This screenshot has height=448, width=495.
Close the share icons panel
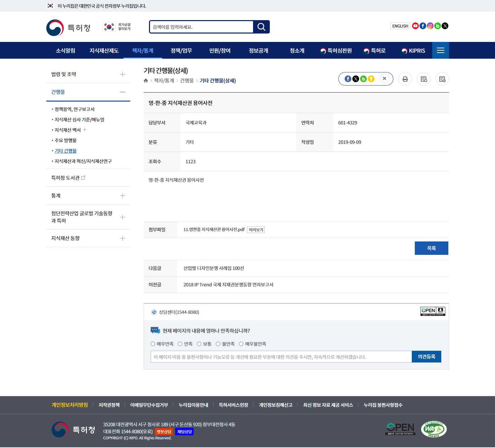384,78
